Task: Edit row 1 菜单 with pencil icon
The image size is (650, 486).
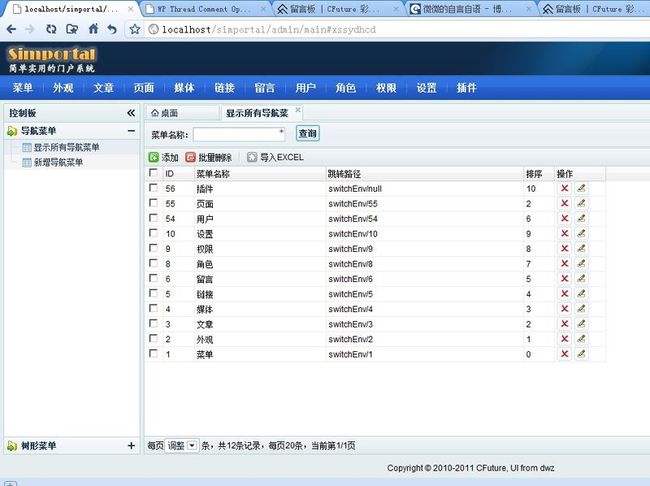Action: click(x=581, y=354)
